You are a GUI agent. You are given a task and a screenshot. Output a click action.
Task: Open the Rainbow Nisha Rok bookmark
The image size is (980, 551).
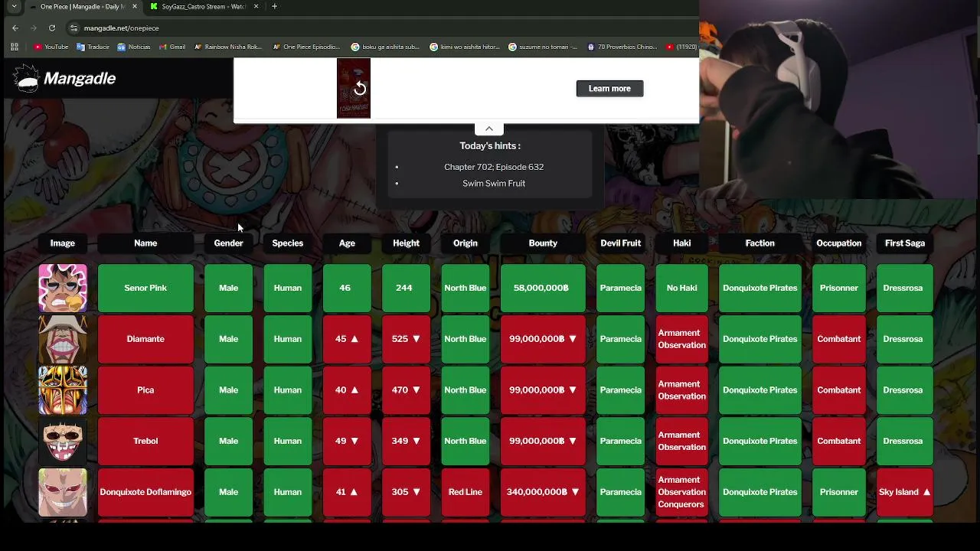coord(228,47)
